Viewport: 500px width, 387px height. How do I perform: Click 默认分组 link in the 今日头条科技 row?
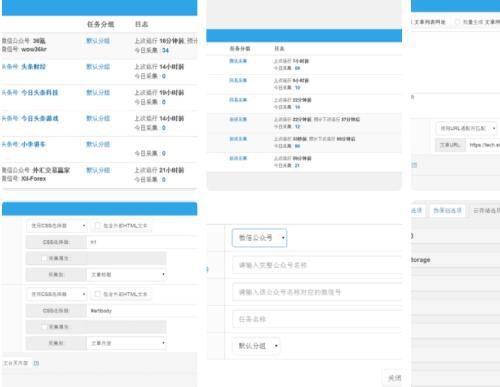98,92
